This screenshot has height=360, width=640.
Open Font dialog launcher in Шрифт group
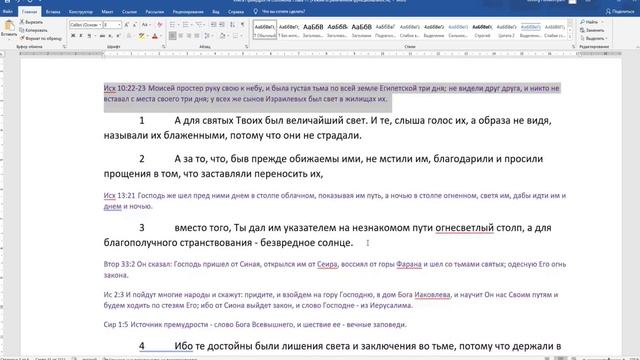[x=164, y=47]
